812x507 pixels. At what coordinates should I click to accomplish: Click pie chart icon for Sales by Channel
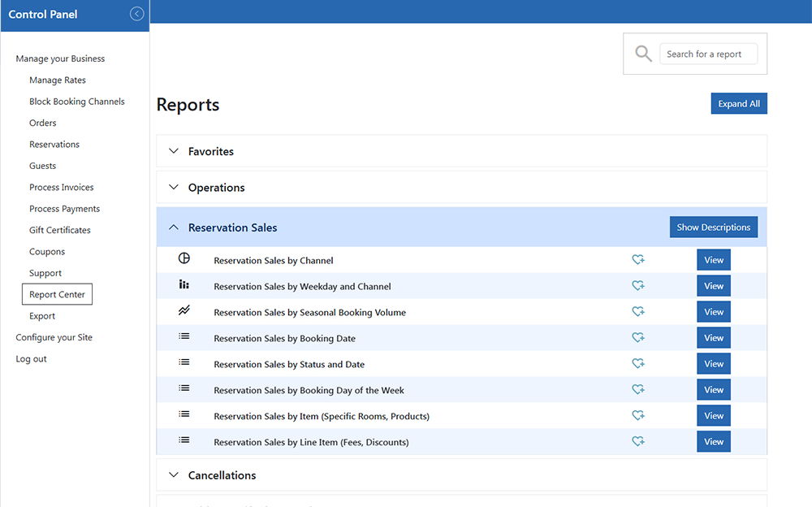[184, 258]
